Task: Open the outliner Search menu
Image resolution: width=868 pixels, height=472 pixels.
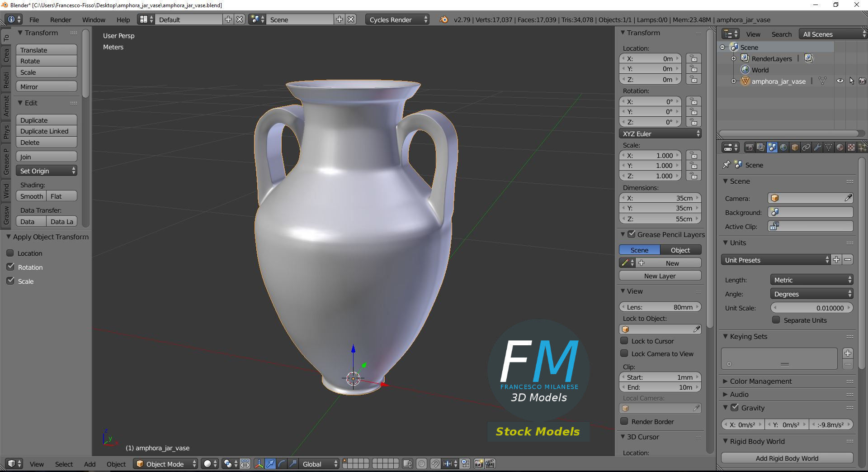Action: (781, 34)
